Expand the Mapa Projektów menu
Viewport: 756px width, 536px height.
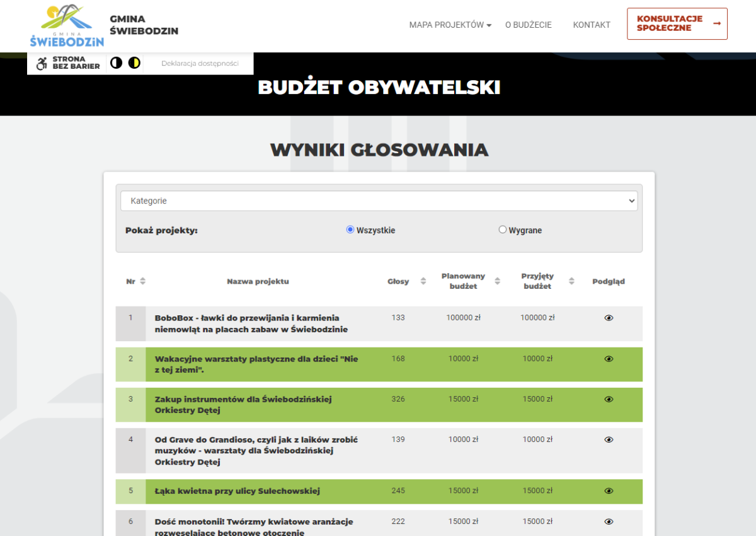(450, 25)
